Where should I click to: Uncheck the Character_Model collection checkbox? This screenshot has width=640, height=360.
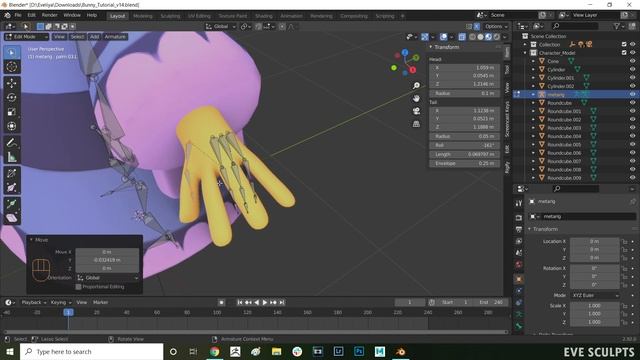pyautogui.click(x=624, y=53)
